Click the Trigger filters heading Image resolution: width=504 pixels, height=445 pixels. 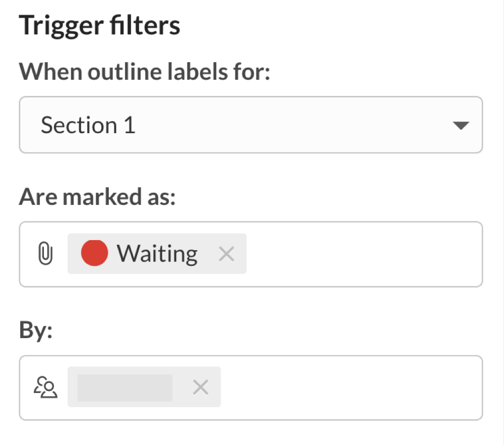pyautogui.click(x=99, y=24)
